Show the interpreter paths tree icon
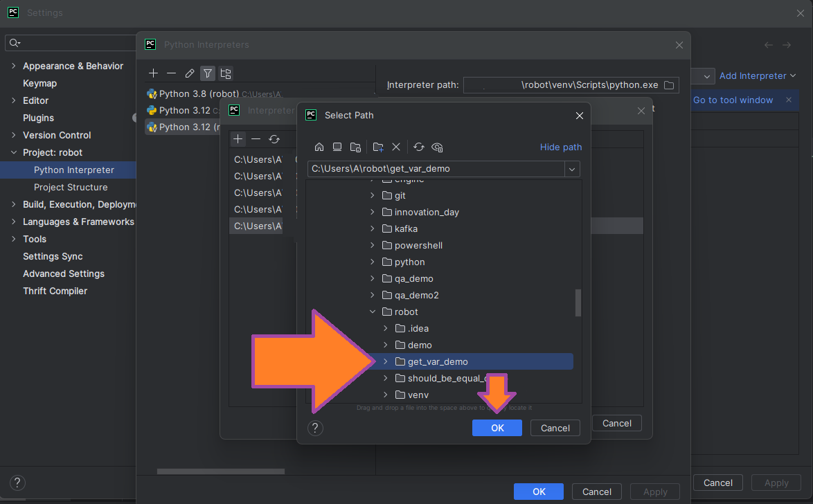This screenshot has height=504, width=813. click(x=226, y=73)
